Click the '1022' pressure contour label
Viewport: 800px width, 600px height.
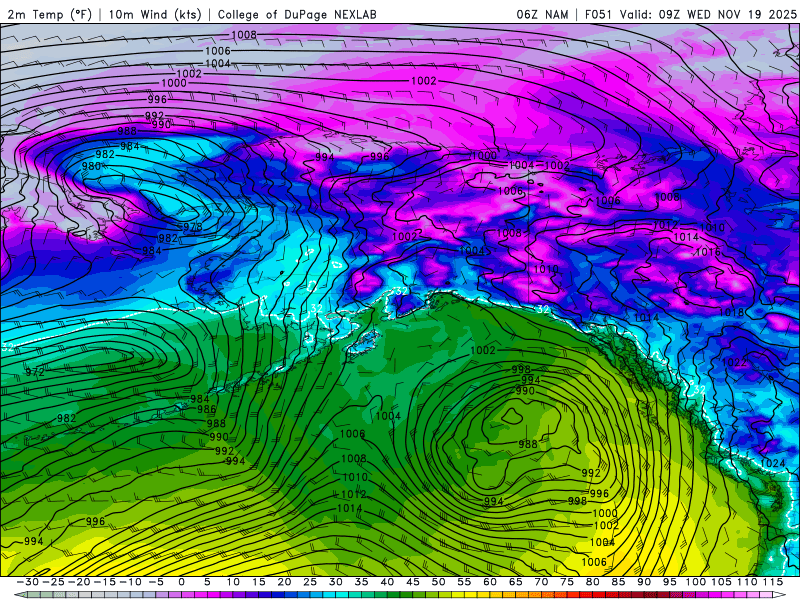734,362
